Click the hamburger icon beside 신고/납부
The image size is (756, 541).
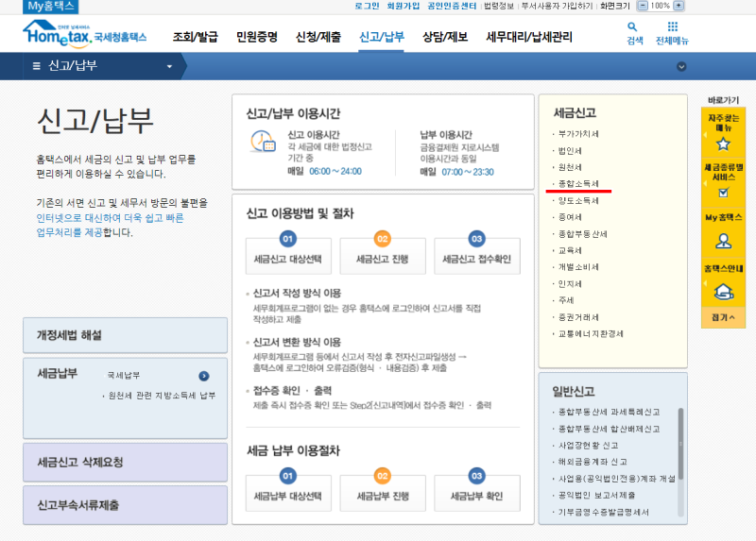pyautogui.click(x=36, y=66)
